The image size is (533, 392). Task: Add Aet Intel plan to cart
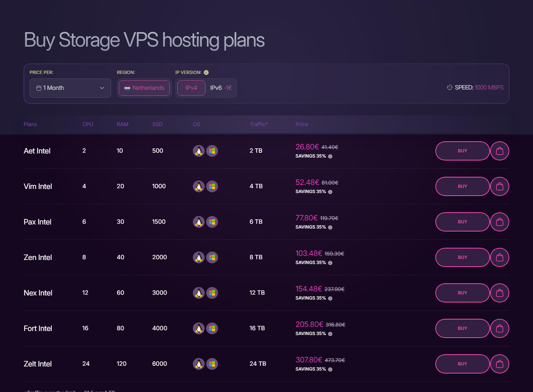(500, 151)
